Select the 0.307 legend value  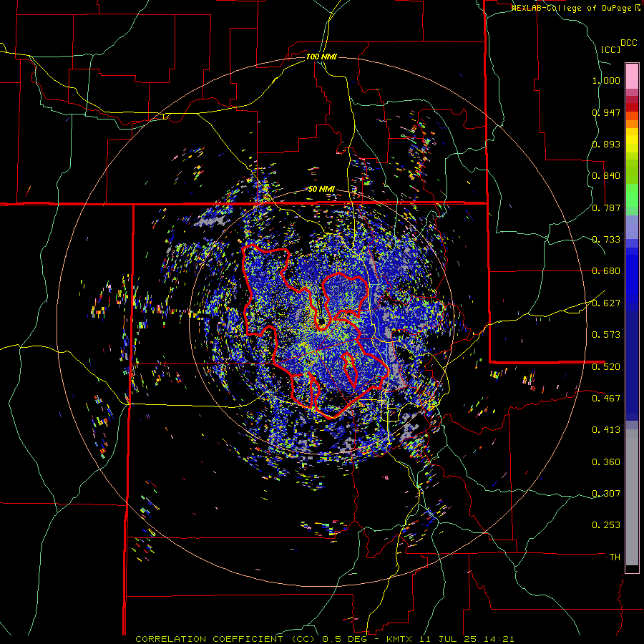(606, 493)
